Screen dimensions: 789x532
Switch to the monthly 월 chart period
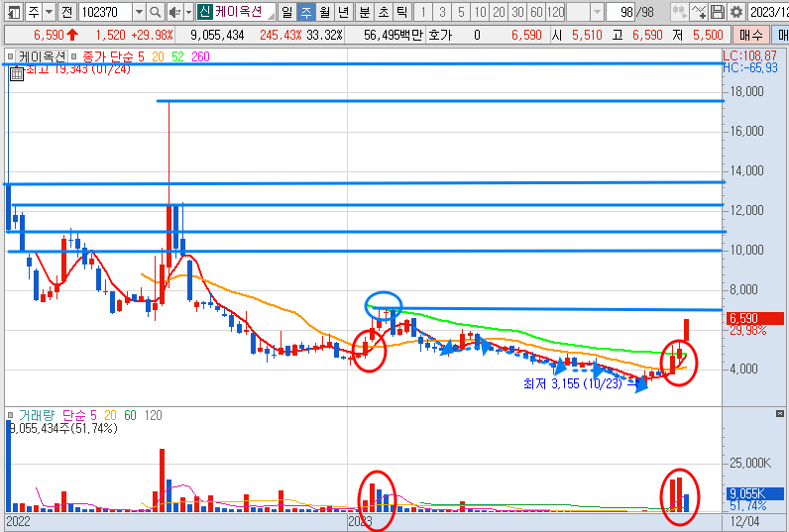point(324,12)
